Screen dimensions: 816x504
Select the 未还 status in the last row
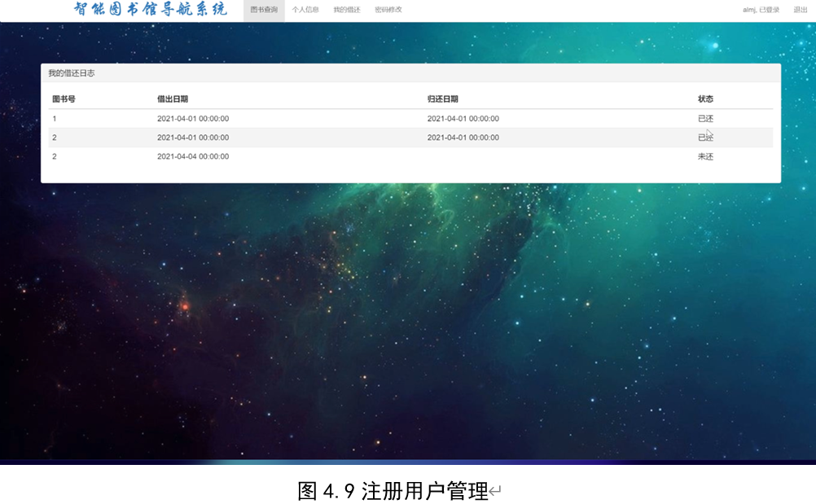coord(704,156)
